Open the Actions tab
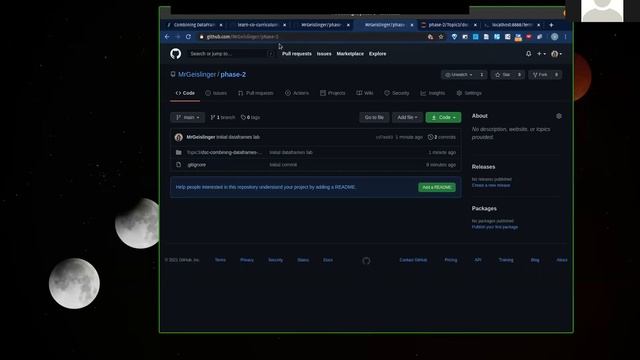This screenshot has width=640, height=360. (x=297, y=93)
